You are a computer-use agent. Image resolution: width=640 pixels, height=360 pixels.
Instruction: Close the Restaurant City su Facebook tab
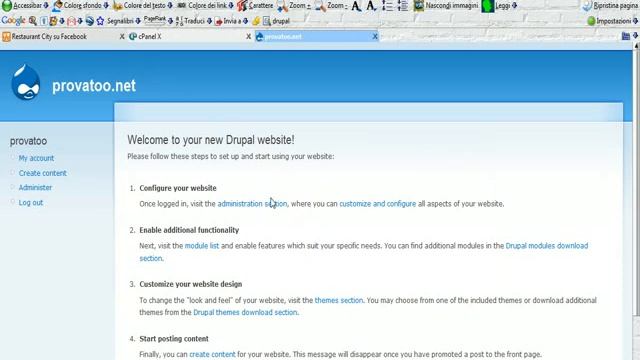click(122, 37)
